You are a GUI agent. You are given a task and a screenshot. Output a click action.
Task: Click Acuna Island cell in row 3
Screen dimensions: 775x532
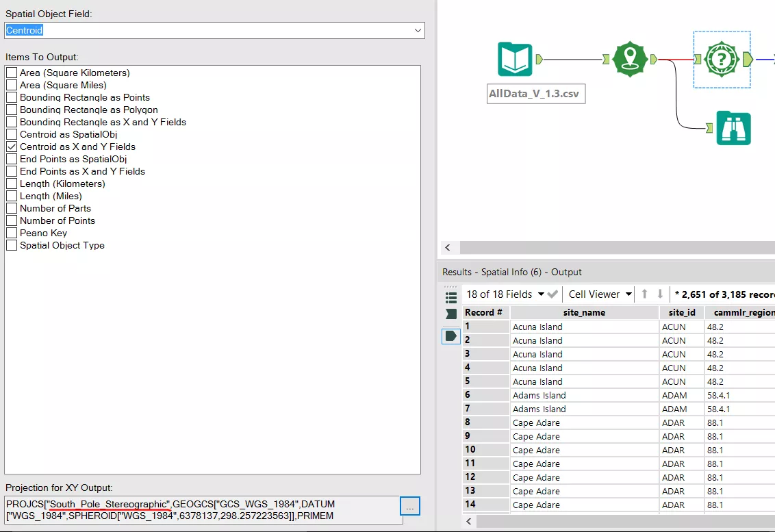point(584,354)
